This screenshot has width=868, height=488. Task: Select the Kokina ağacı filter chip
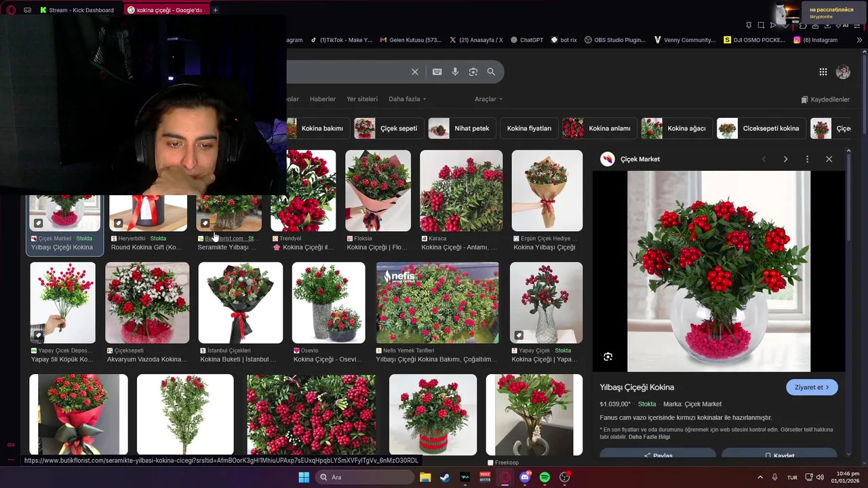coord(677,128)
